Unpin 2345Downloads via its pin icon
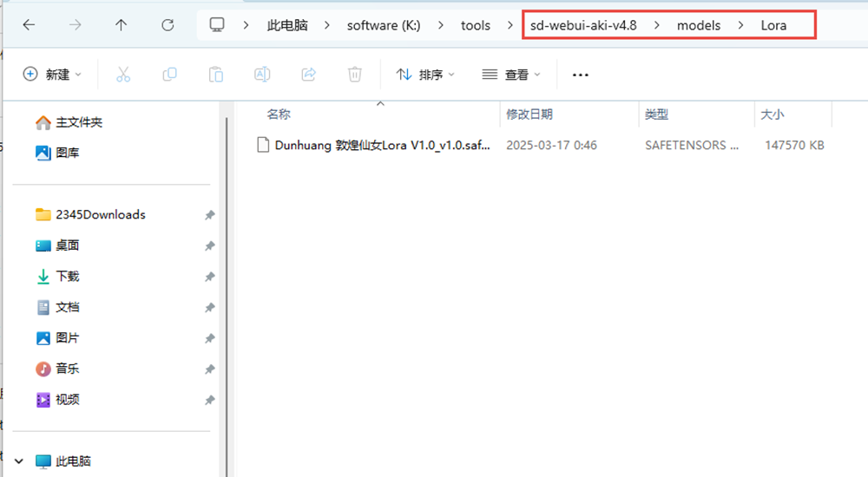This screenshot has width=868, height=477. click(x=210, y=215)
